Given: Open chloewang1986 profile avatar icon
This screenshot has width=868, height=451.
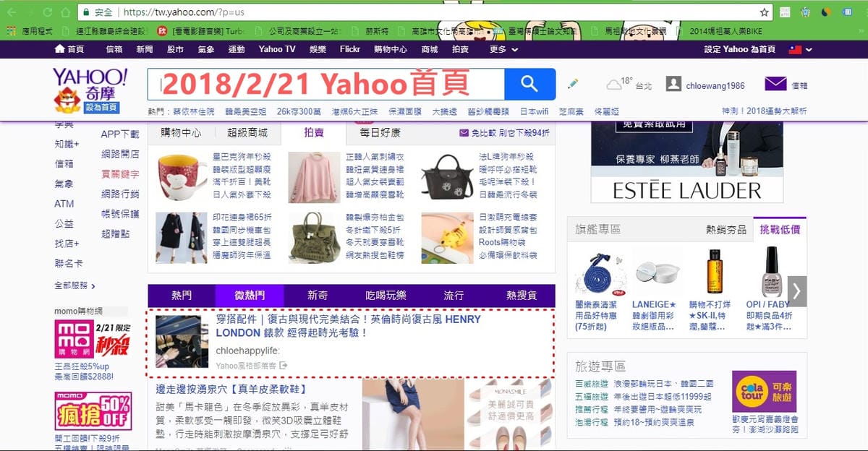Looking at the screenshot, I should tap(673, 85).
